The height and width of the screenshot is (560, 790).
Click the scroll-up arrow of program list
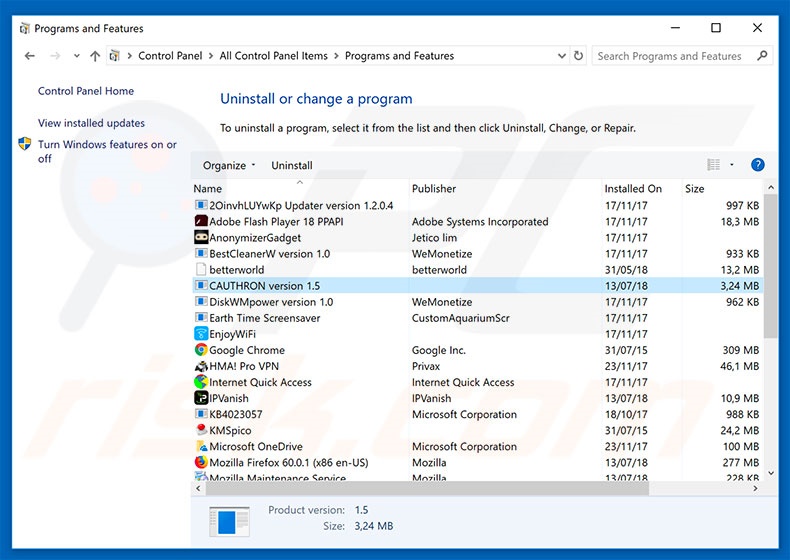tap(770, 188)
